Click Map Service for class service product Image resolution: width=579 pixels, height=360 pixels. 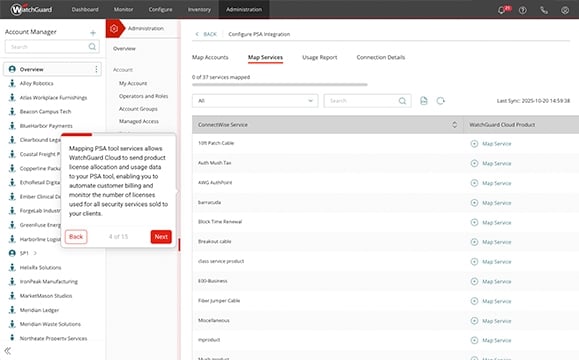tap(497, 262)
